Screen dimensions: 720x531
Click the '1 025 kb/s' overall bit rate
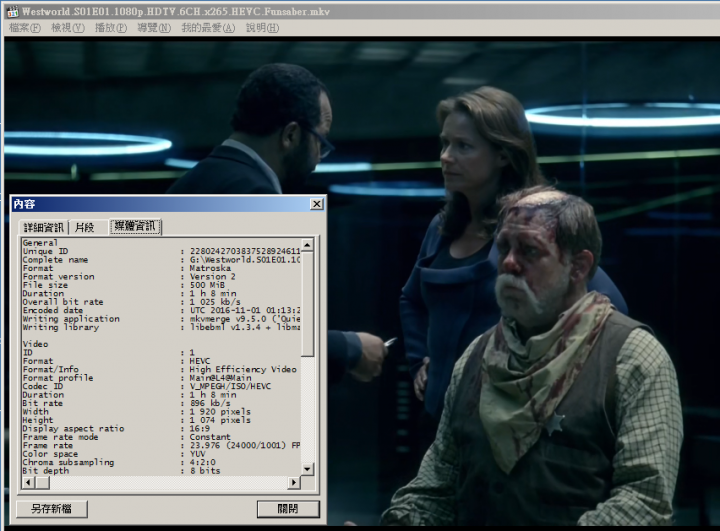pyautogui.click(x=215, y=302)
